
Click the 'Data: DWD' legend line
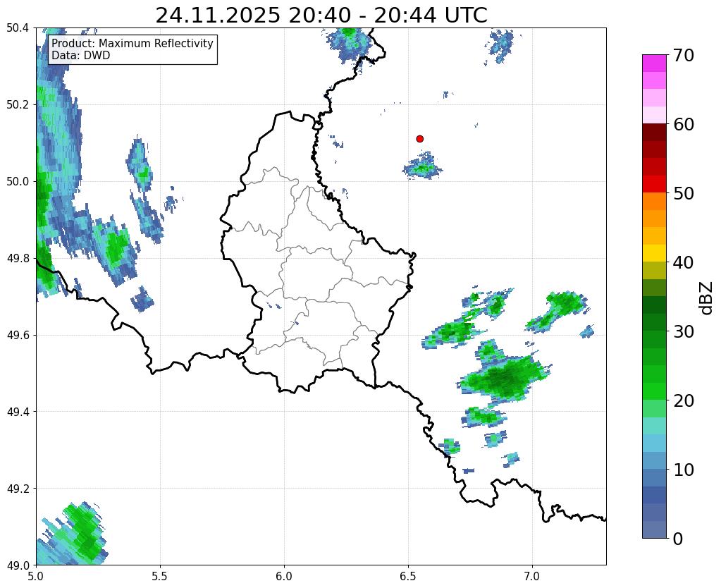pyautogui.click(x=80, y=56)
